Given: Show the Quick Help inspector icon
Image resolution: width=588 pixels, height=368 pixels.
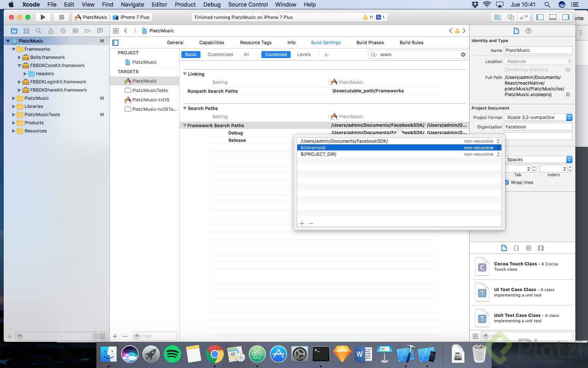Looking at the screenshot, I should [528, 31].
